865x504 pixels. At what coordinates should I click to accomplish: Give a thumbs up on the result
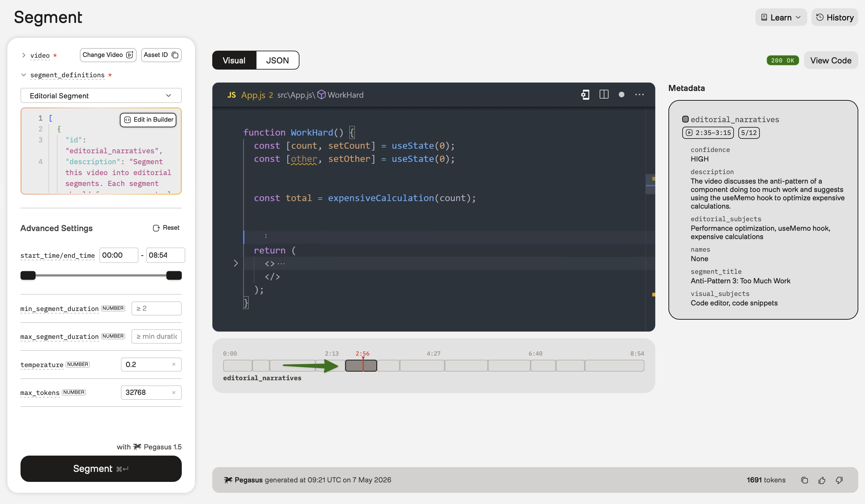822,480
